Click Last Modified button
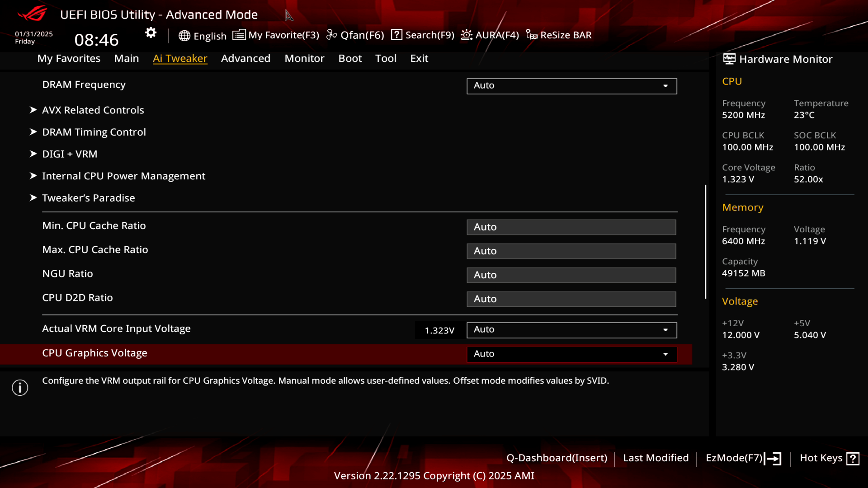This screenshot has width=868, height=488. tap(656, 458)
